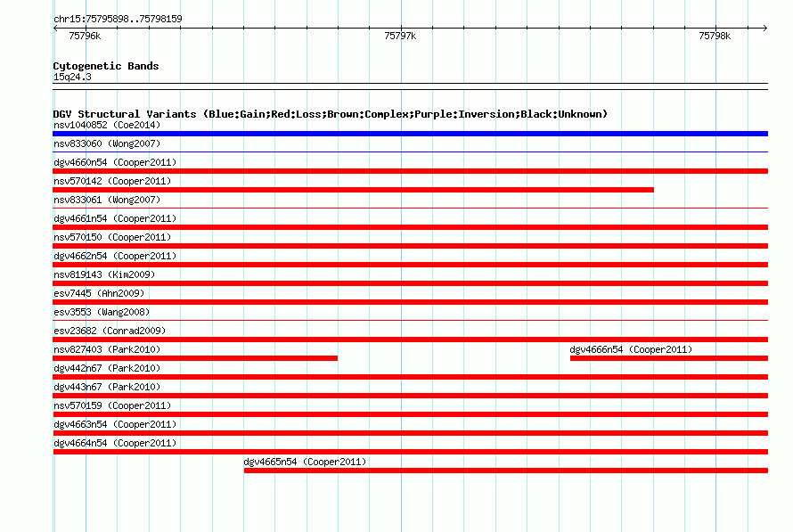Image resolution: width=793 pixels, height=532 pixels.
Task: Click the shortened red nsv570142 loss bar
Action: 353,190
